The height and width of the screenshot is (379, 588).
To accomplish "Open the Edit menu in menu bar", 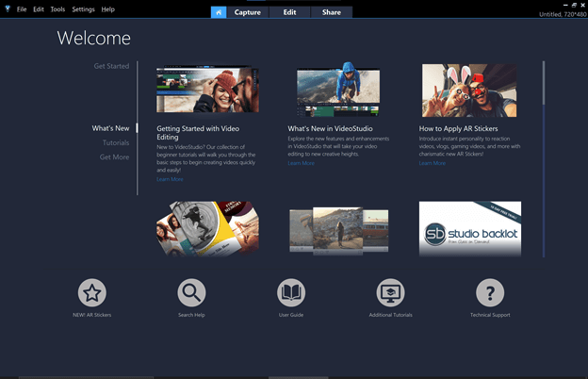I will pyautogui.click(x=39, y=9).
